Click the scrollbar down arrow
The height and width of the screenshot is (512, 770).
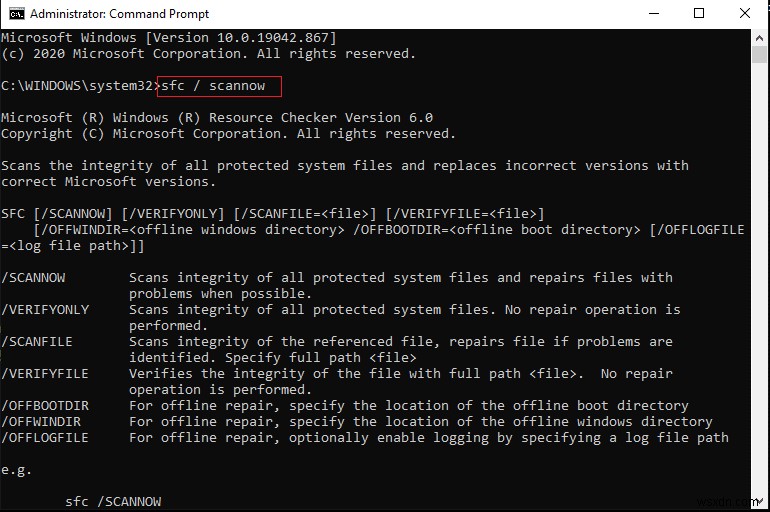pyautogui.click(x=761, y=503)
